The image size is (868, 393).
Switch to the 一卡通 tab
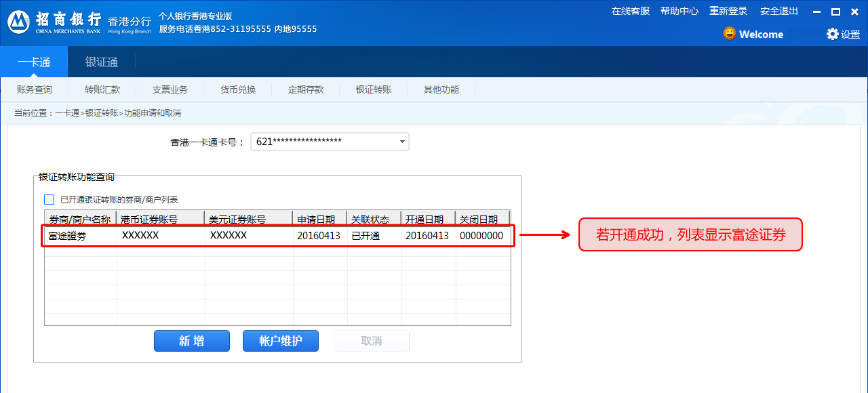click(34, 62)
